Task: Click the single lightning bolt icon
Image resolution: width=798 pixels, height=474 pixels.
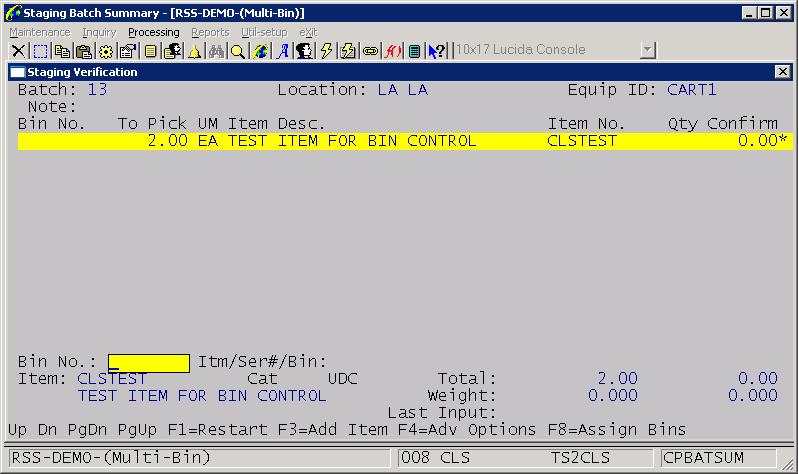Action: point(326,51)
